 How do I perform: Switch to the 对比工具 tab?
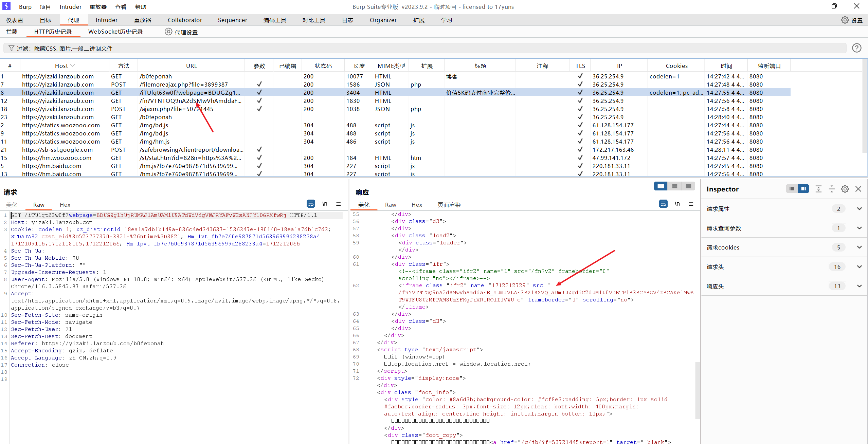tap(314, 20)
